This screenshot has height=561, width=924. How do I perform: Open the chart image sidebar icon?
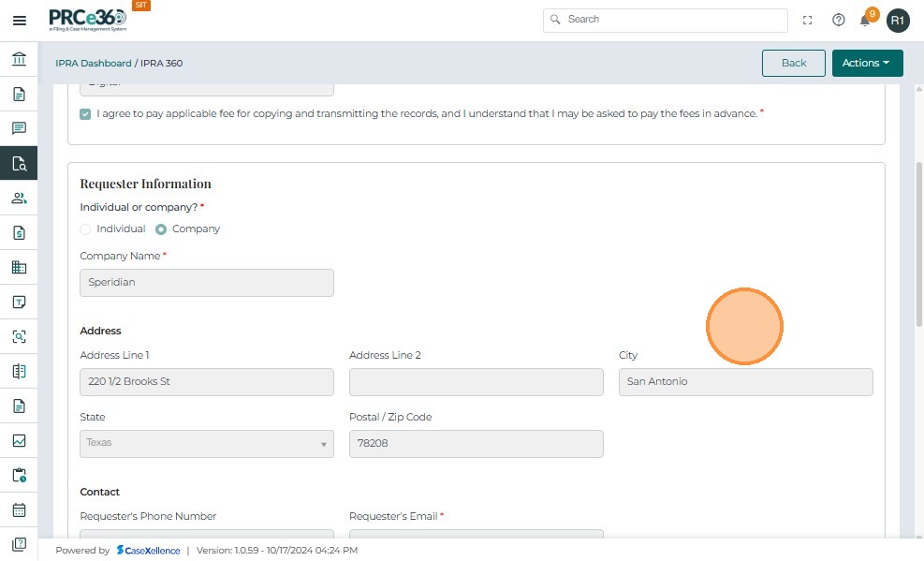(19, 441)
